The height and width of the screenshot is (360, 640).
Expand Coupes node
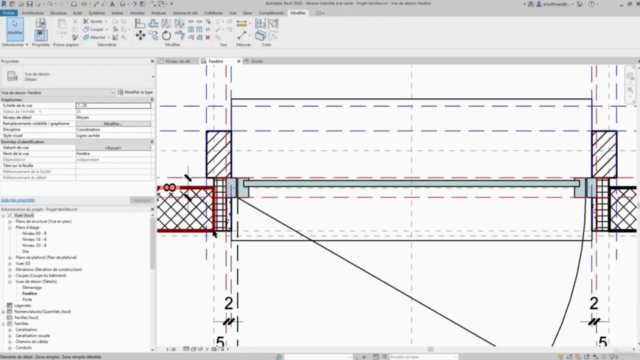(10, 276)
